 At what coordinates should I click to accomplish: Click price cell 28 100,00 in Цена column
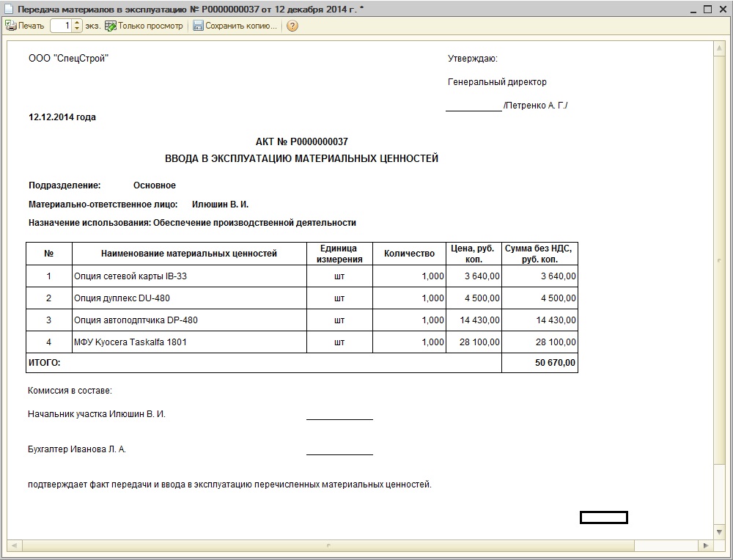click(x=474, y=342)
